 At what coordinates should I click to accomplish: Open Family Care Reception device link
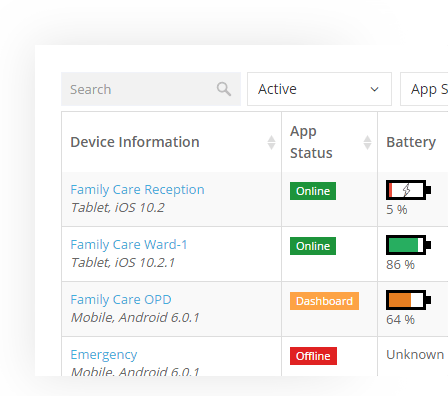coord(137,190)
